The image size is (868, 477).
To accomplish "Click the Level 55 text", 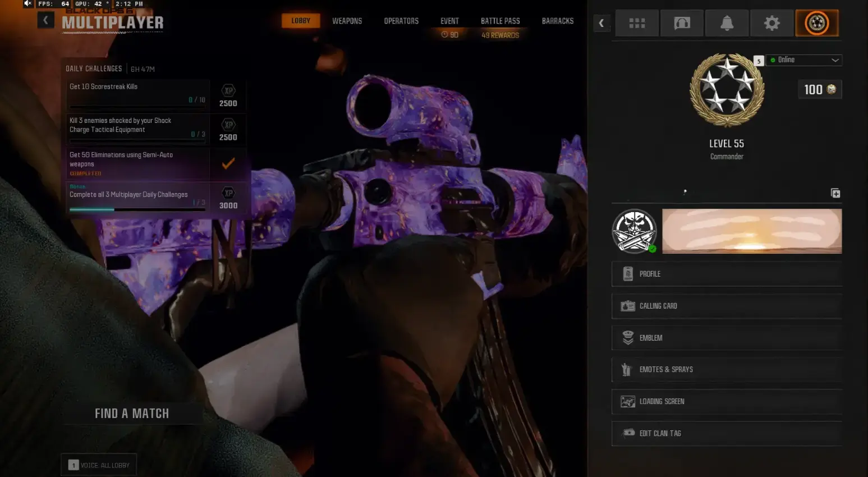I will (x=727, y=144).
